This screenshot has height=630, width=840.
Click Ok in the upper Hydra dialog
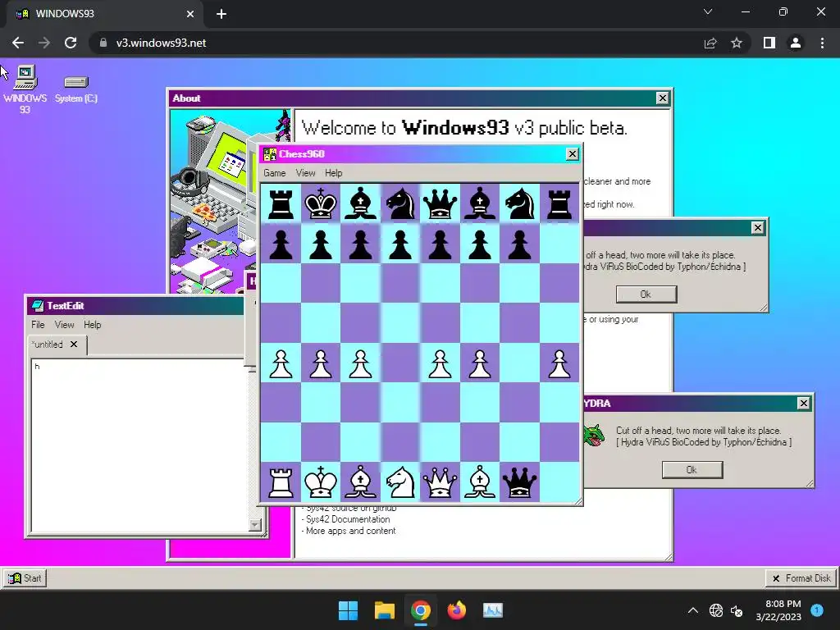646,294
